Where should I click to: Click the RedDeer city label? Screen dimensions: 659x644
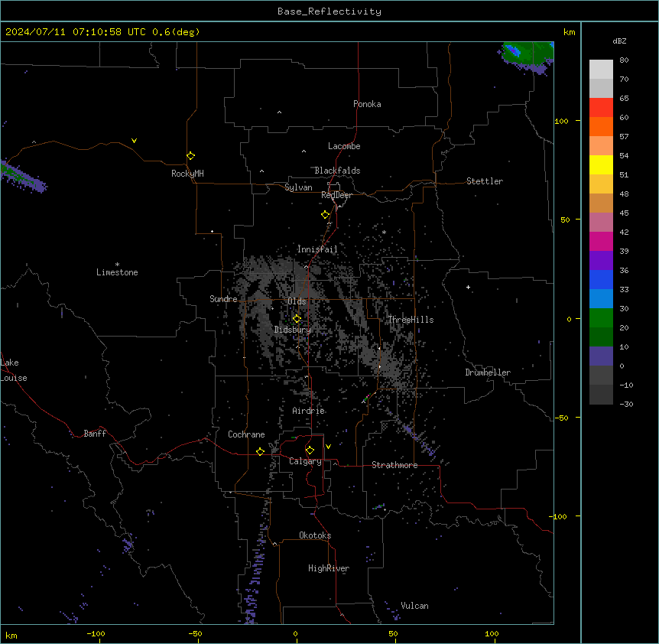tap(336, 195)
